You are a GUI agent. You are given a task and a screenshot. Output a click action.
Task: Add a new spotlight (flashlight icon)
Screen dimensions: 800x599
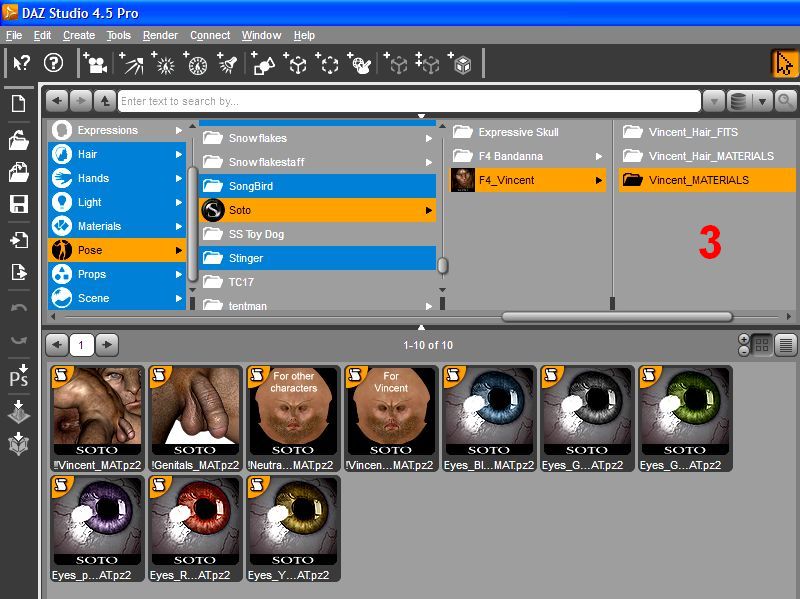(227, 63)
